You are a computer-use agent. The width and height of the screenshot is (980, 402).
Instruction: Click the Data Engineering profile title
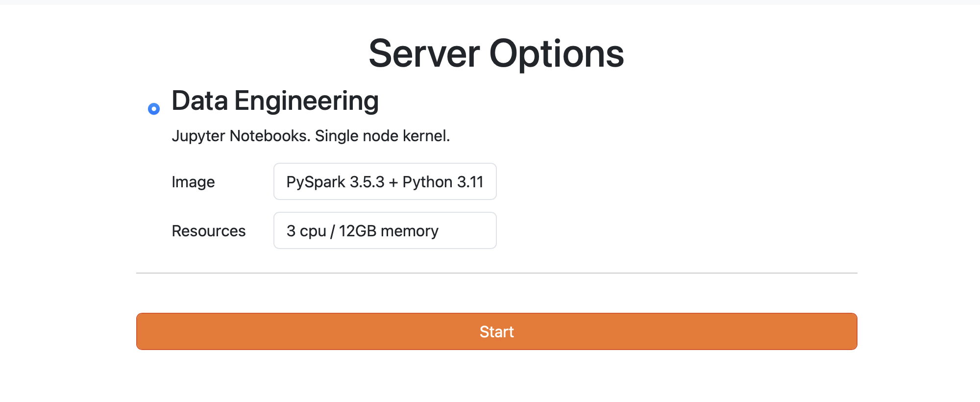[x=275, y=101]
